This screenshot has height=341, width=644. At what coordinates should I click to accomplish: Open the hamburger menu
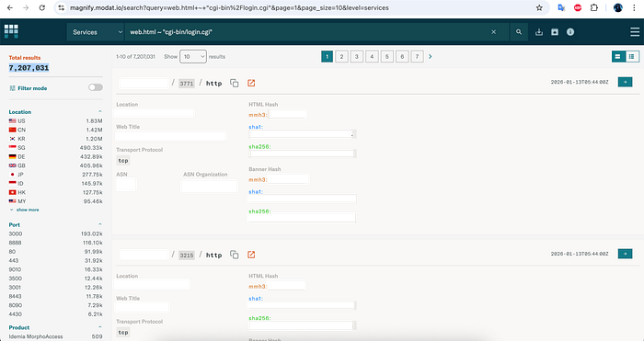point(635,32)
